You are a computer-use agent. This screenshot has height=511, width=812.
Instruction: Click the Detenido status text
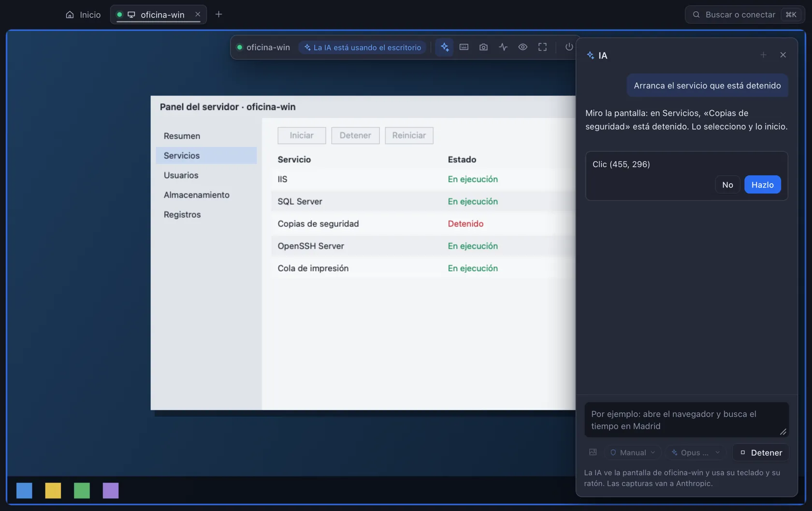(x=465, y=224)
